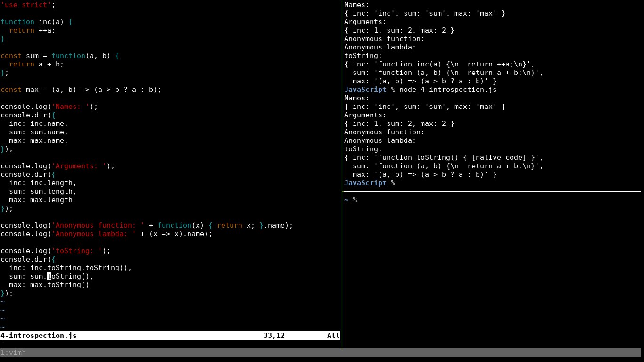The height and width of the screenshot is (362, 644).
Task: Click the 'function inc(a) {' line
Action: 36,22
